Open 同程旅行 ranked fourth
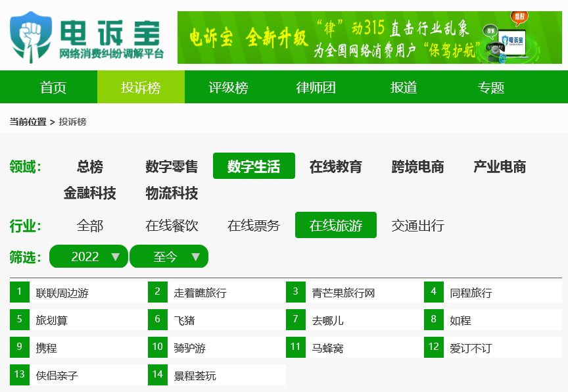 point(471,293)
